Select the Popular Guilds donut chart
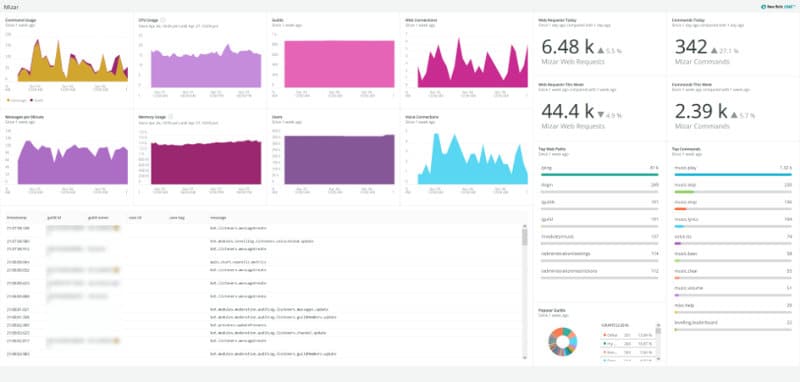The width and height of the screenshot is (800, 382). pyautogui.click(x=562, y=341)
